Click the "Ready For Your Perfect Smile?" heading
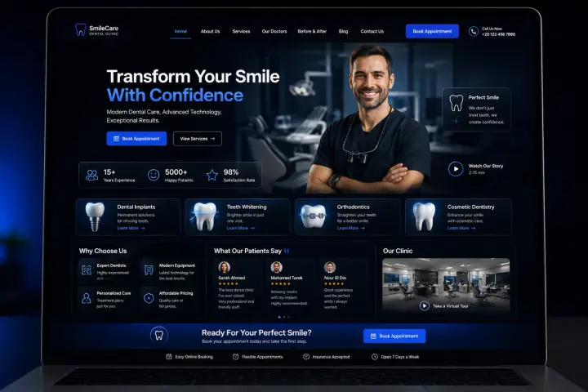 coord(256,332)
